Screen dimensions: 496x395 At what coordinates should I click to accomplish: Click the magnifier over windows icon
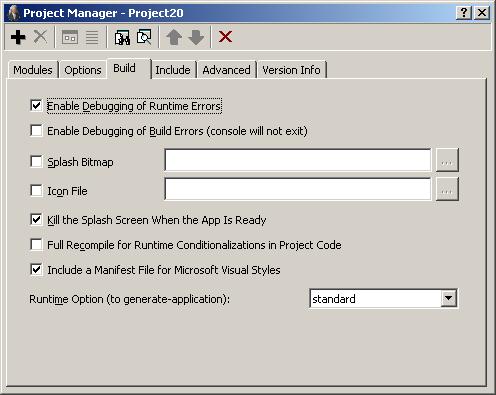(144, 37)
